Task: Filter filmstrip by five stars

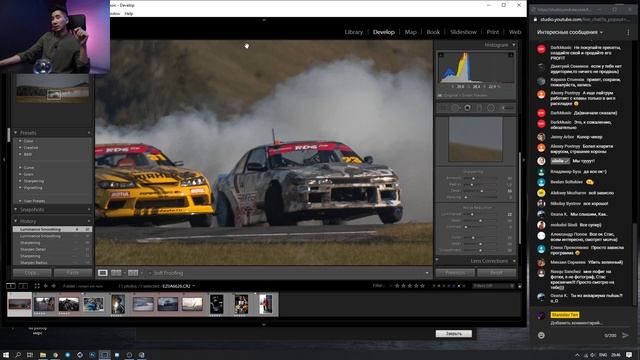Action: pyautogui.click(x=422, y=286)
